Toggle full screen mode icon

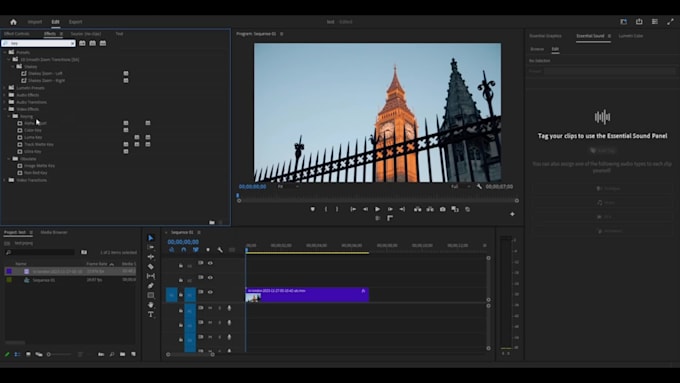click(670, 22)
